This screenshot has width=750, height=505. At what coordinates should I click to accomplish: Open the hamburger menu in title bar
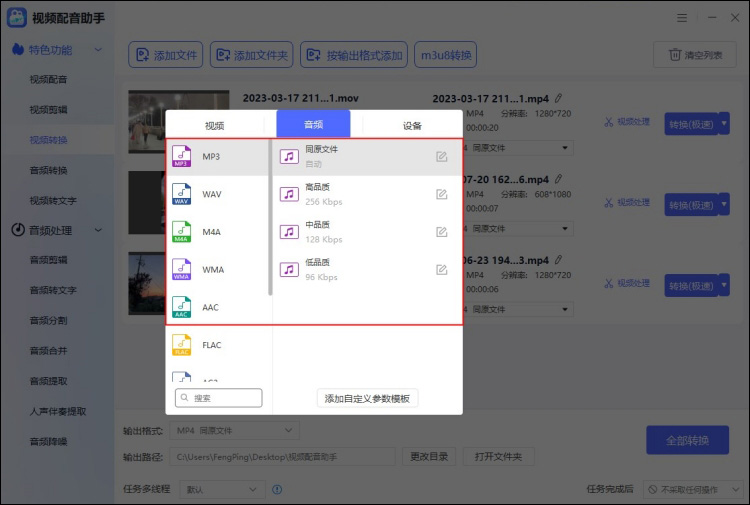pyautogui.click(x=681, y=18)
